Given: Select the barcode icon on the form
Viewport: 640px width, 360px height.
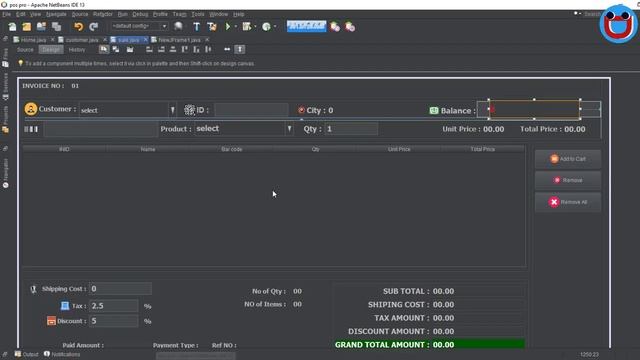Looking at the screenshot, I should pos(31,129).
